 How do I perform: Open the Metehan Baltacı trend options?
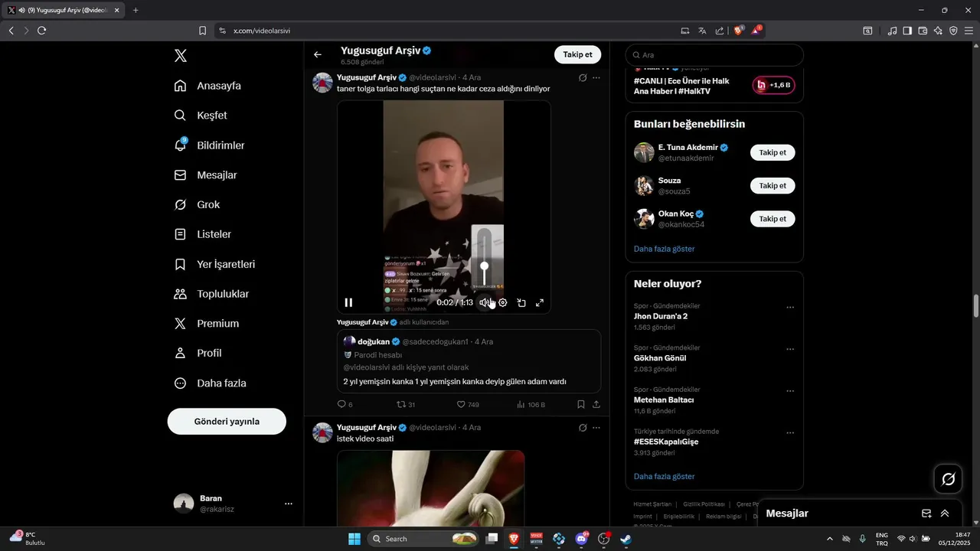[x=790, y=391]
